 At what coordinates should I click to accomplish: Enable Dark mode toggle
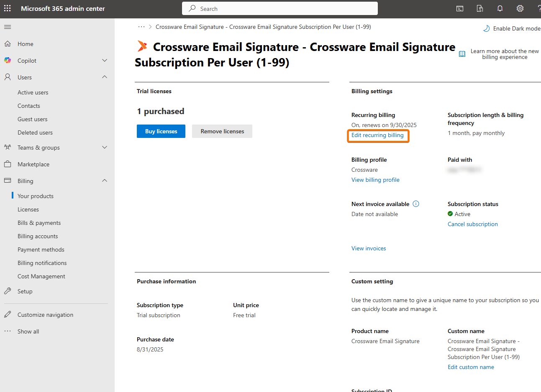pos(511,28)
